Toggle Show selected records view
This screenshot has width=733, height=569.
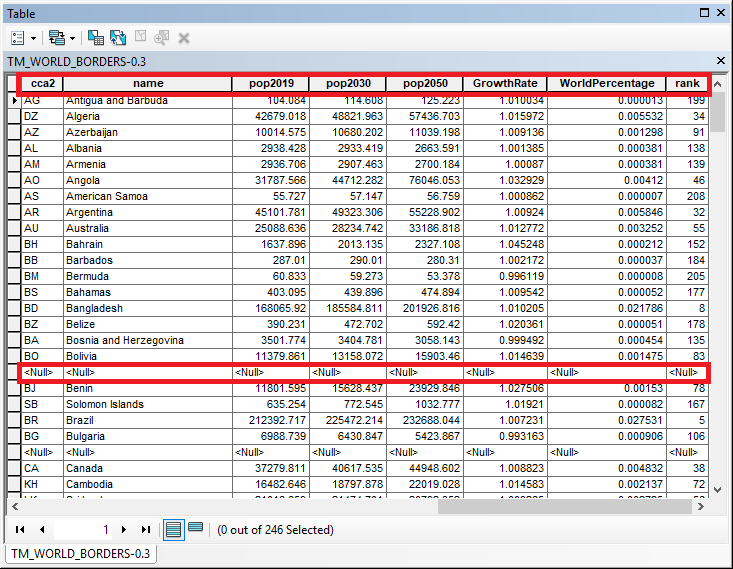196,528
